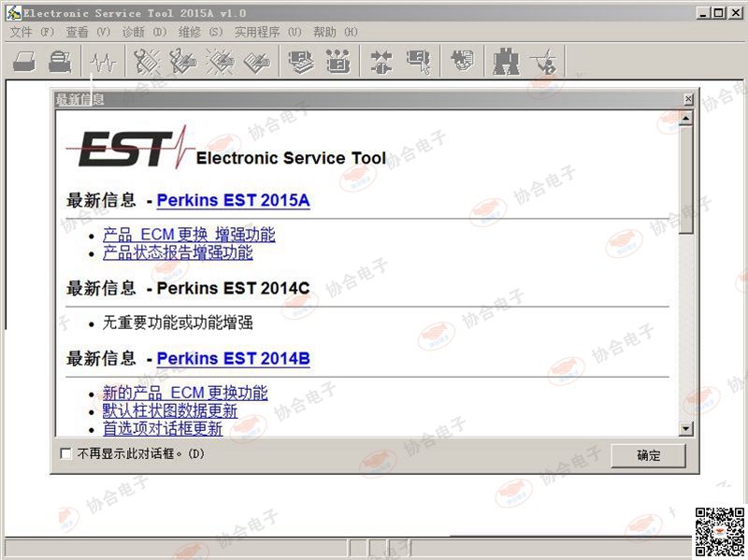Open the 产品状态报告增强功能 link
The height and width of the screenshot is (560, 748).
tap(178, 252)
